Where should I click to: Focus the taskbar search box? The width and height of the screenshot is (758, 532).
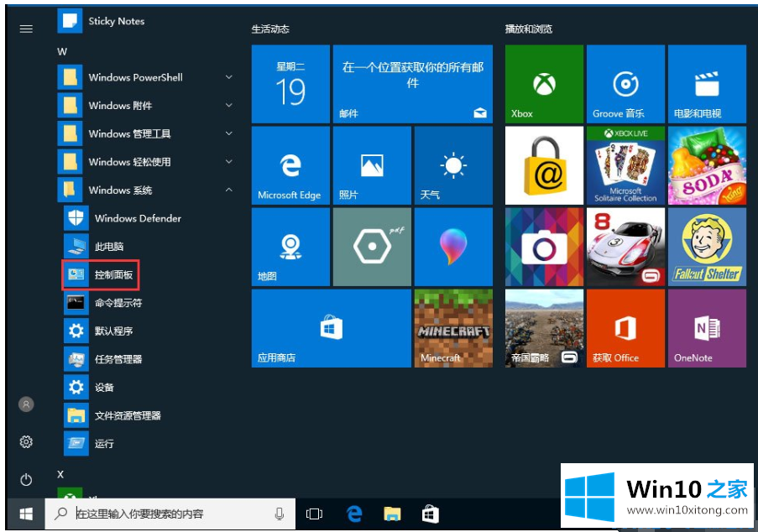click(170, 514)
